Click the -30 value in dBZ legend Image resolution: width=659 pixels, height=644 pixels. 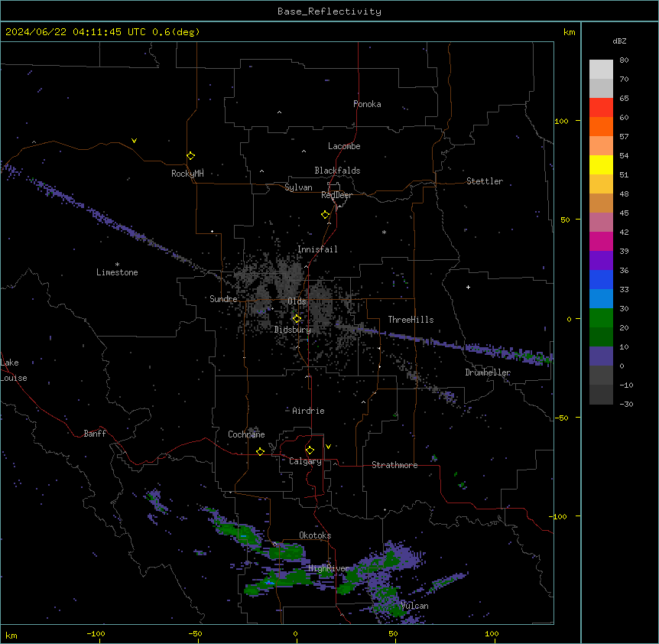click(626, 405)
